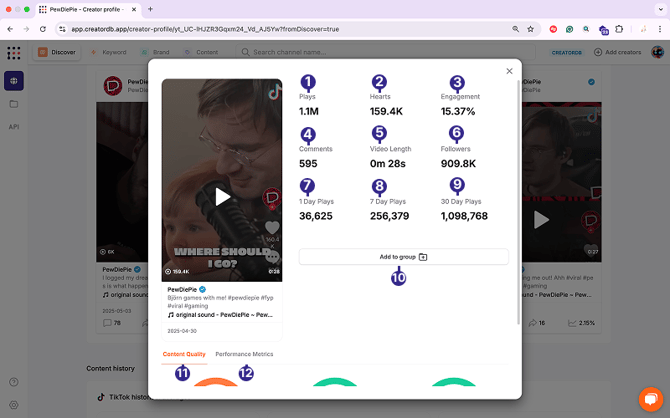This screenshot has width=670, height=418.
Task: Open the Performance Metrics tab
Action: [244, 354]
